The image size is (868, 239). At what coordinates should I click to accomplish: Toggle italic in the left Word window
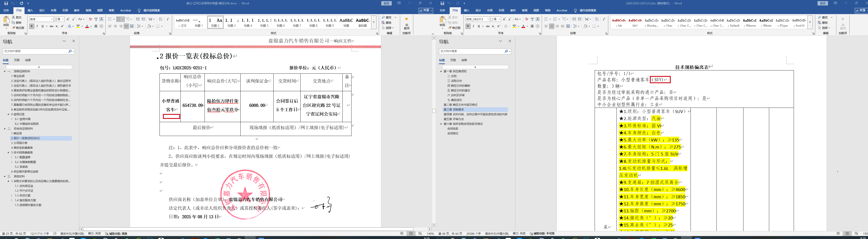[37, 26]
